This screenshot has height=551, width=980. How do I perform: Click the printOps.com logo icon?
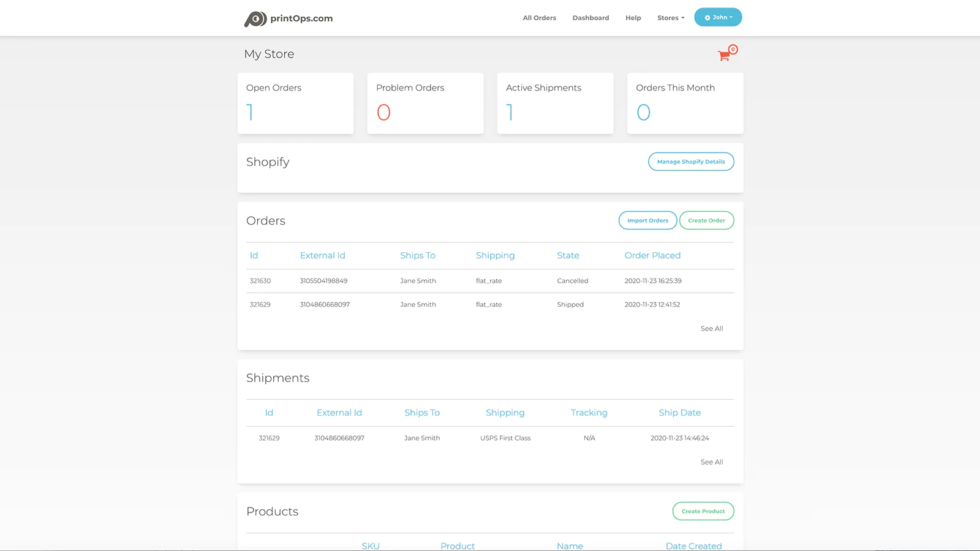[x=255, y=19]
